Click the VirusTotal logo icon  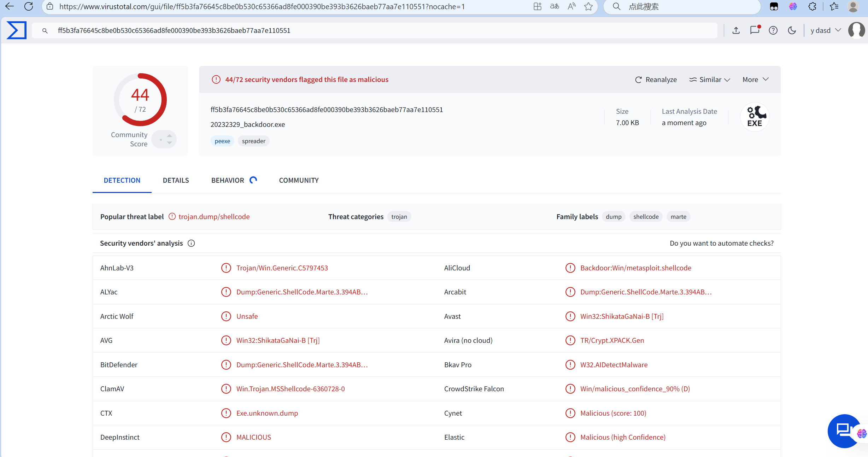[x=16, y=30]
